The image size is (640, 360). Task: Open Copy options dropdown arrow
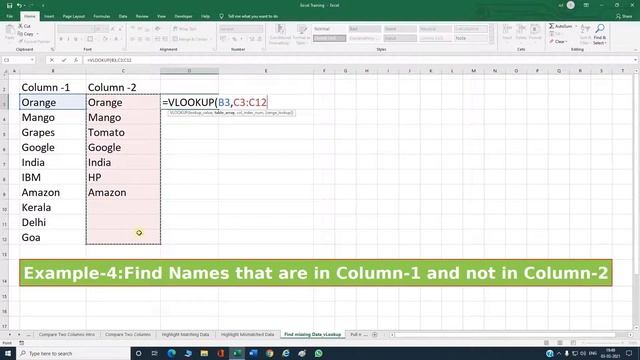pos(37,34)
